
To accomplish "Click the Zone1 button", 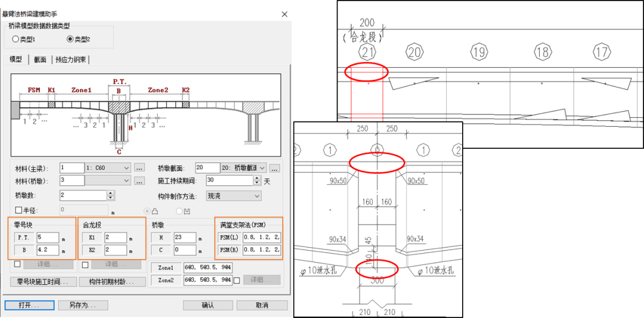I will (x=166, y=267).
